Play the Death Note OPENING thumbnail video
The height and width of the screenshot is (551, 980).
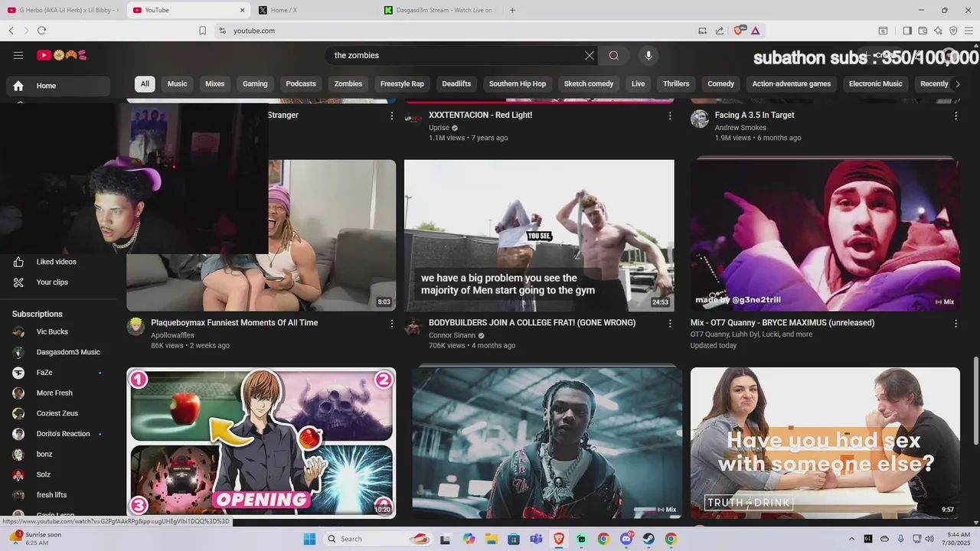click(x=261, y=442)
